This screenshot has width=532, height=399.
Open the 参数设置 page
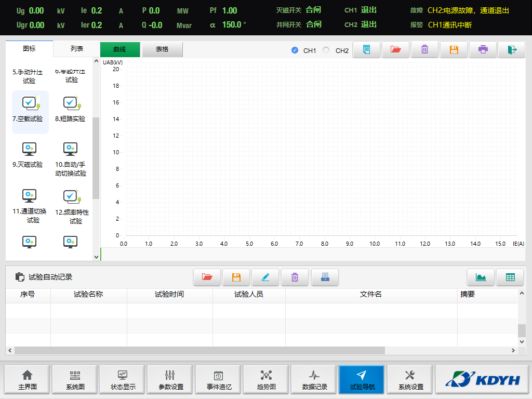point(171,380)
